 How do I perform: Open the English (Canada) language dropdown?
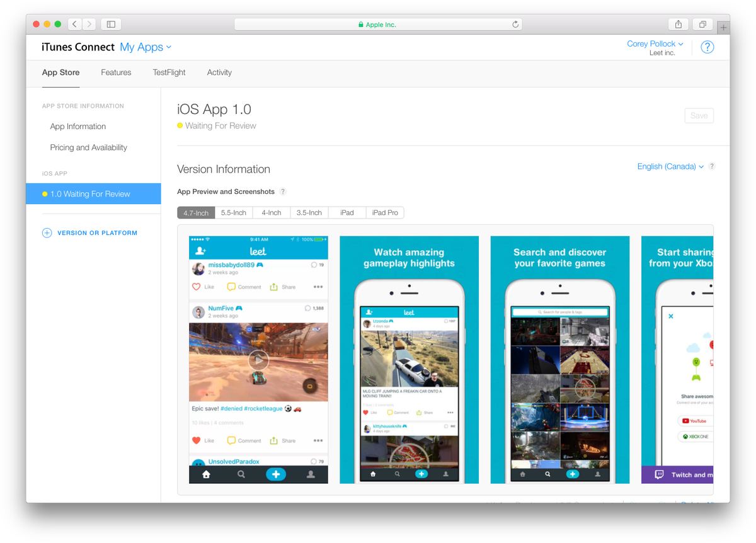tap(670, 166)
